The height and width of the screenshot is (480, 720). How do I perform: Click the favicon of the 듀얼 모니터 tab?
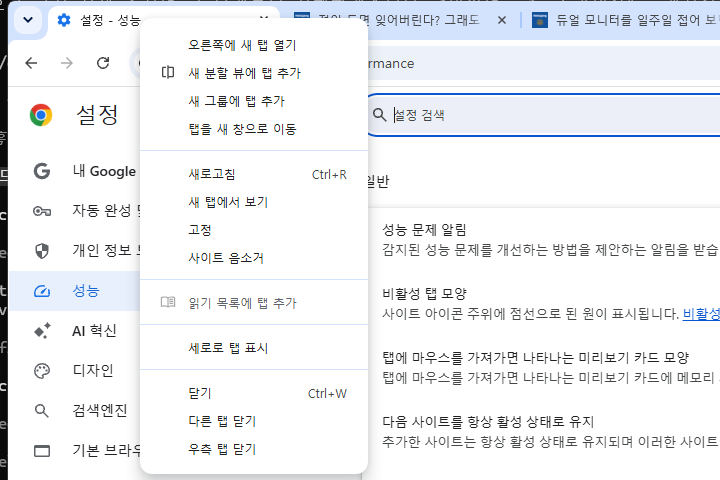pyautogui.click(x=540, y=20)
